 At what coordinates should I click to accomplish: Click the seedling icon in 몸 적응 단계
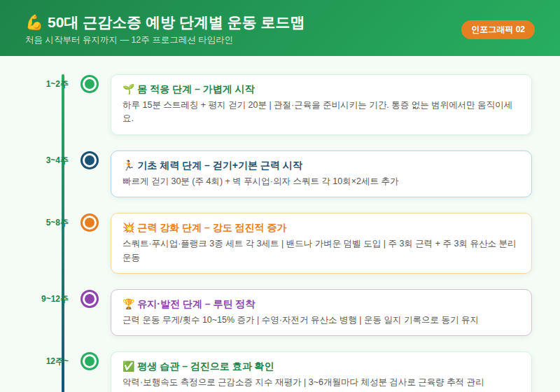point(128,90)
